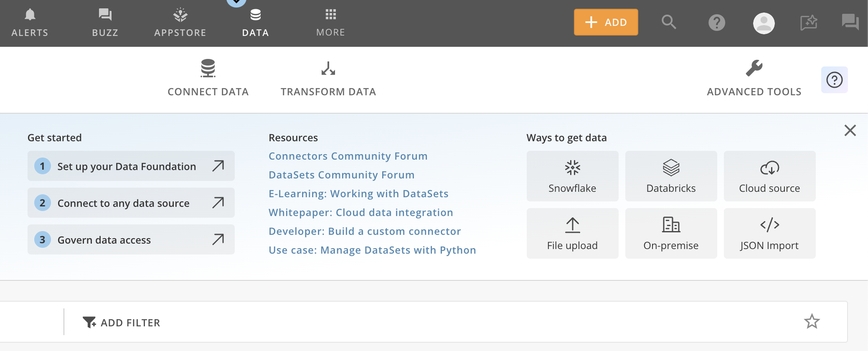Screen dimensions: 868x351
Task: Click Add Filter
Action: [122, 322]
